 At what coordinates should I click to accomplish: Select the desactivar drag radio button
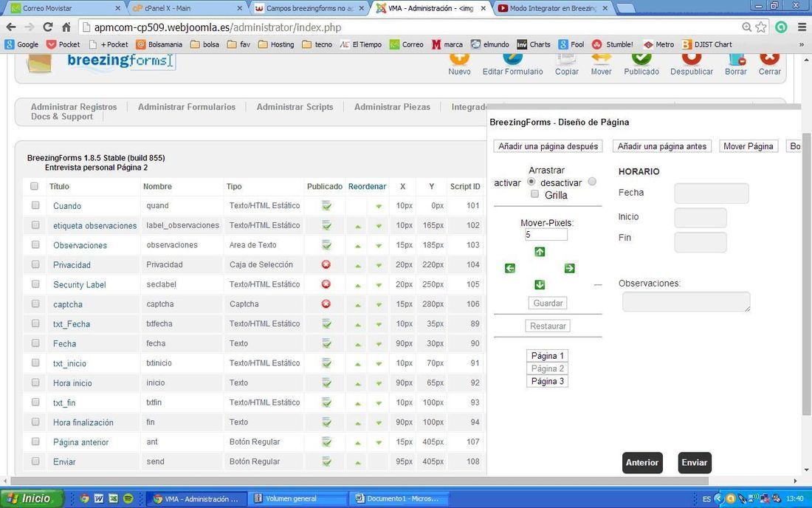(592, 182)
